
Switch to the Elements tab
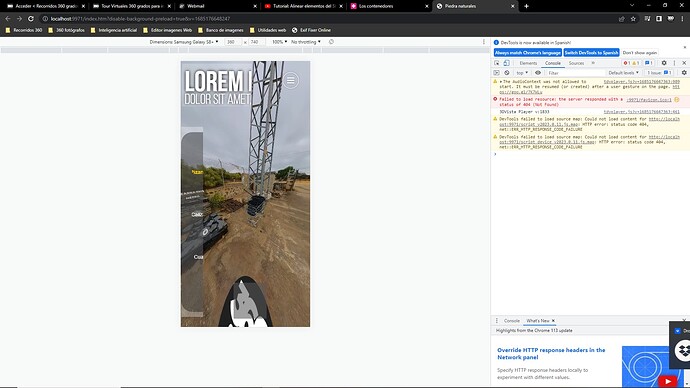(528, 63)
